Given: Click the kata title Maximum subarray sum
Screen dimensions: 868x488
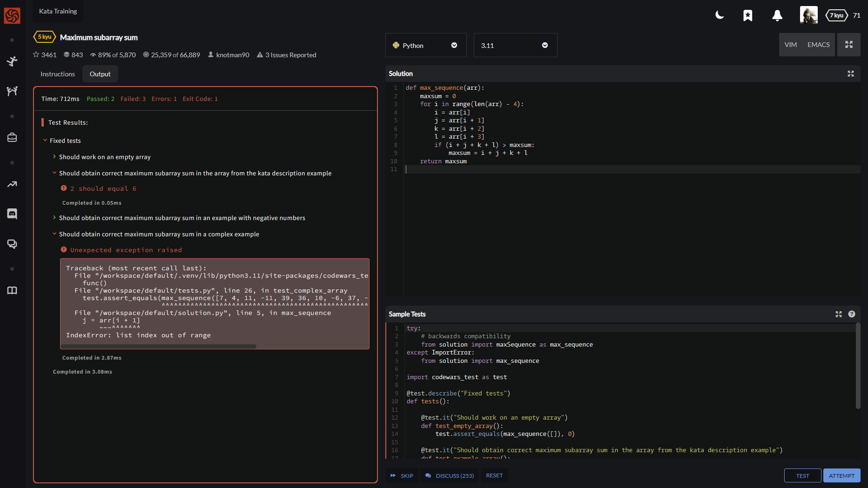Looking at the screenshot, I should point(99,37).
